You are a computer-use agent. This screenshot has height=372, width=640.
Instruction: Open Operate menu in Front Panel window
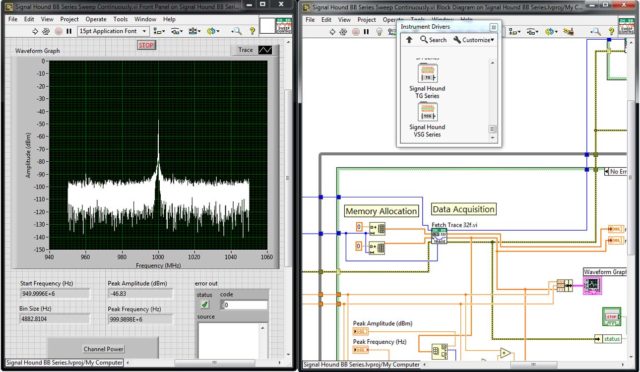tap(96, 19)
